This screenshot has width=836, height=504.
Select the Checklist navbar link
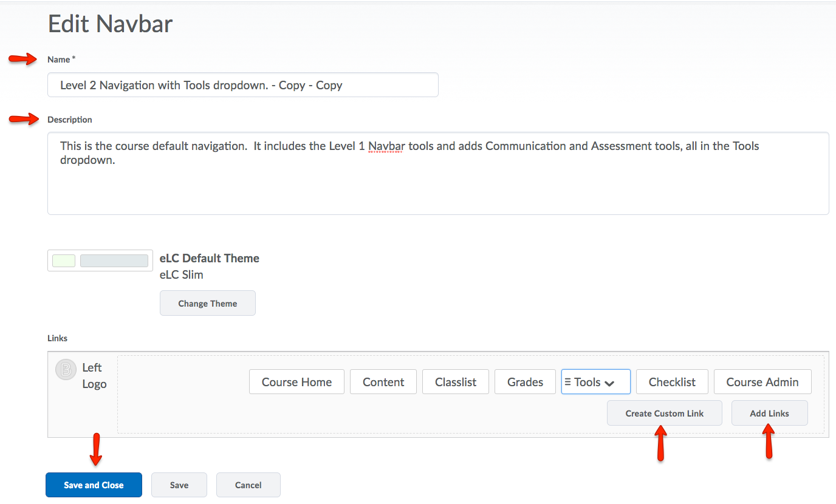[x=672, y=382]
